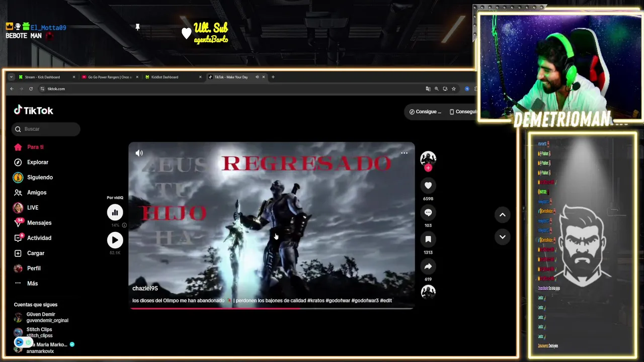This screenshot has width=644, height=362.
Task: Click the 6598 likes count
Action: click(x=428, y=199)
